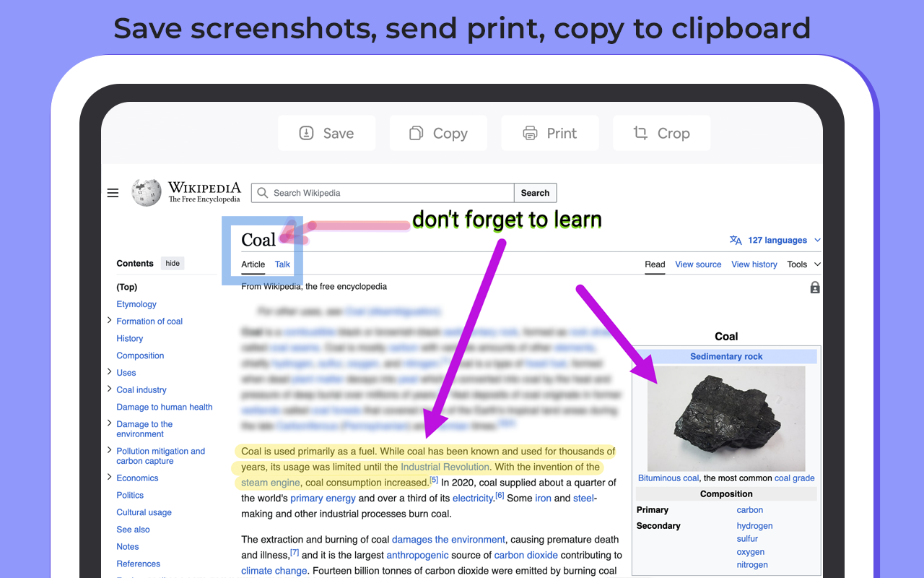Go to the References section
This screenshot has height=578, width=924.
(x=139, y=564)
